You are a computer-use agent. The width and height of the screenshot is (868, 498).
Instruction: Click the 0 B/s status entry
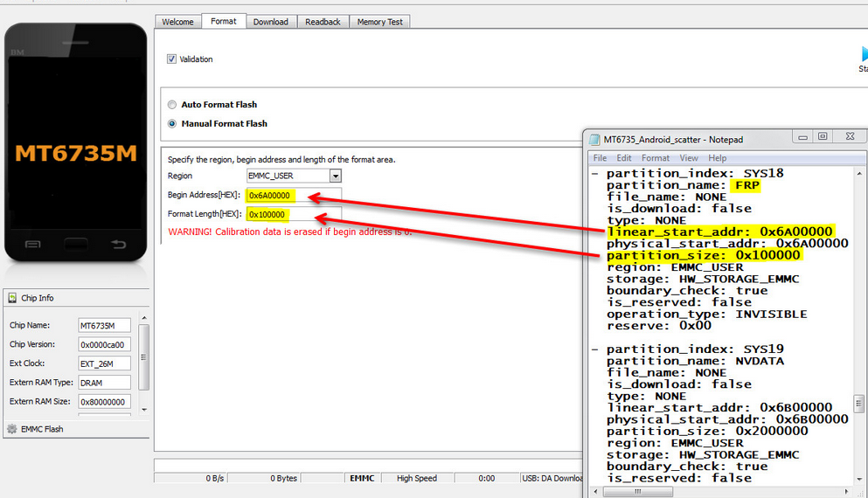[x=191, y=478]
